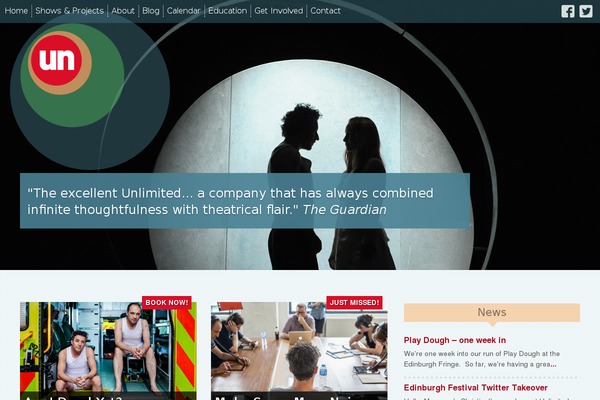This screenshot has height=400, width=600.
Task: Navigate to the Blog
Action: tap(151, 11)
